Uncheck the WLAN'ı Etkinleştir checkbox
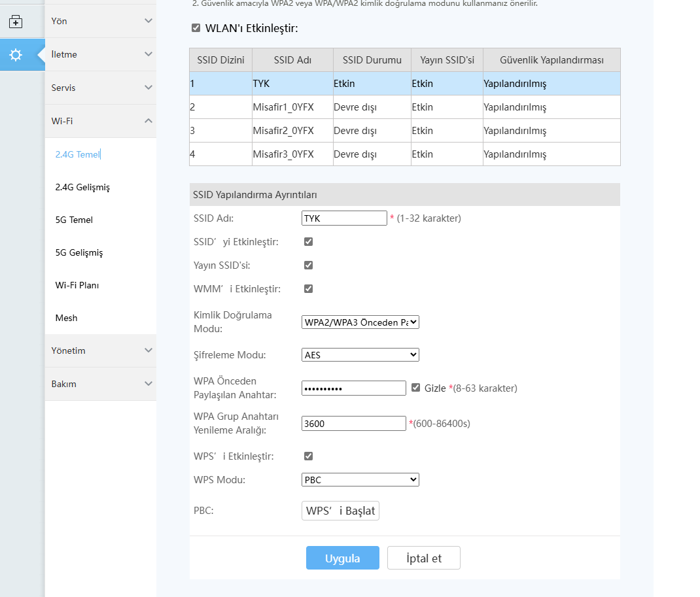 196,28
